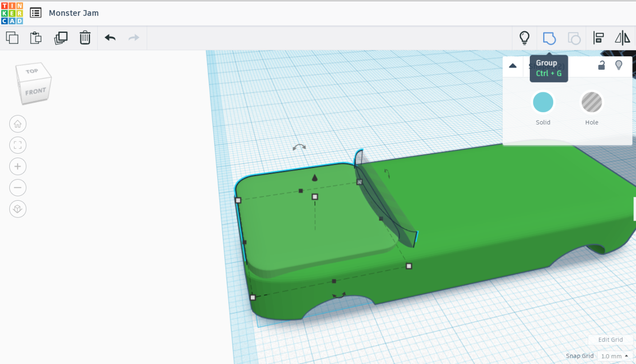Return to Home view
This screenshot has width=636, height=364.
[18, 124]
